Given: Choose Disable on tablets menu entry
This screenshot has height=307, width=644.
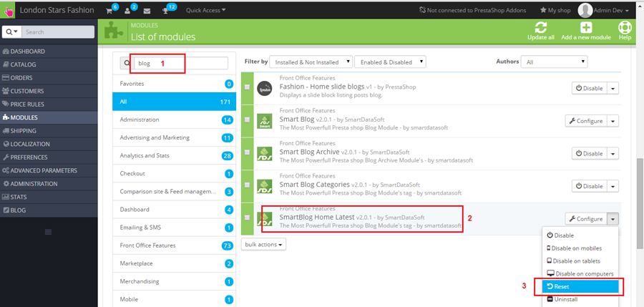Looking at the screenshot, I should point(580,261).
